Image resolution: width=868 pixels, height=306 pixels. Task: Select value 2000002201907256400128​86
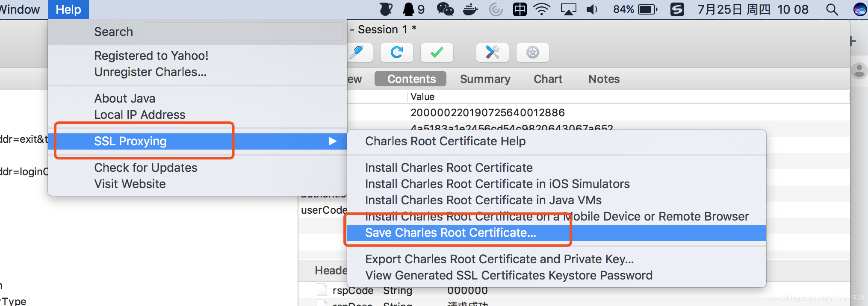coord(487,112)
